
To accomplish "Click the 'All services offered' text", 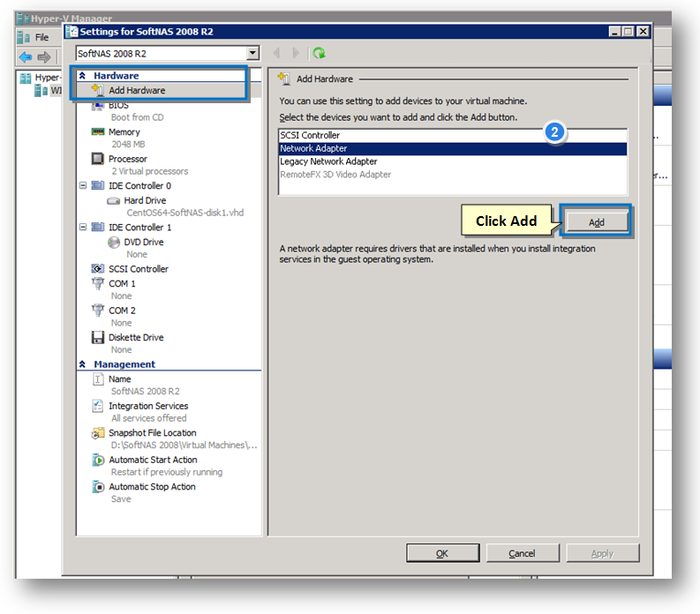I will pyautogui.click(x=148, y=418).
